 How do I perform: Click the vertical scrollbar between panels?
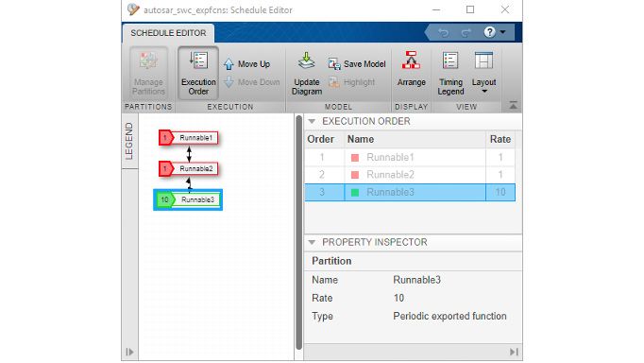tap(298, 233)
